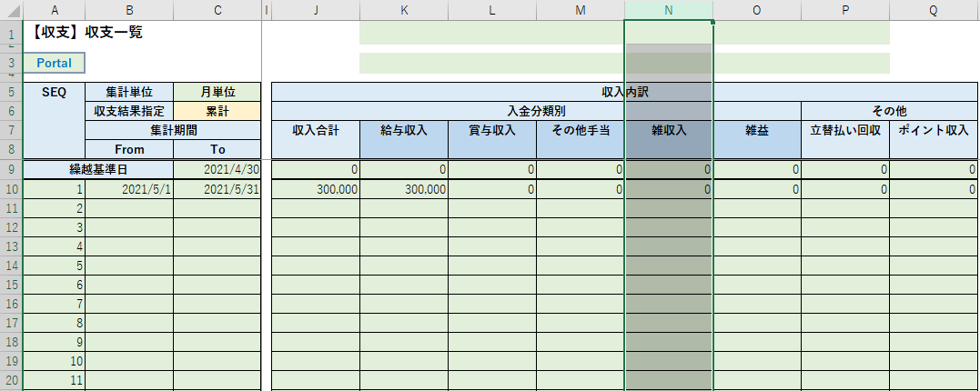Click 300,000 under 給与収入
This screenshot has height=391, width=980.
[x=404, y=188]
